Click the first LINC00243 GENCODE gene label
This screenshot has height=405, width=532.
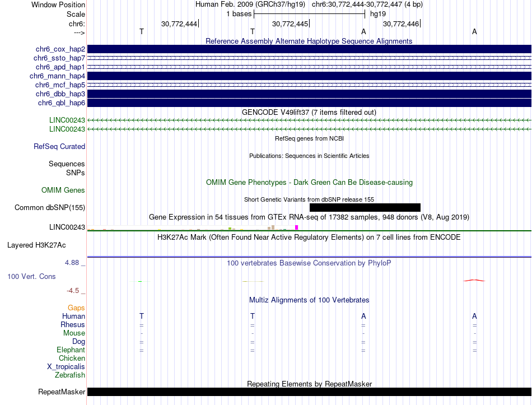67,120
